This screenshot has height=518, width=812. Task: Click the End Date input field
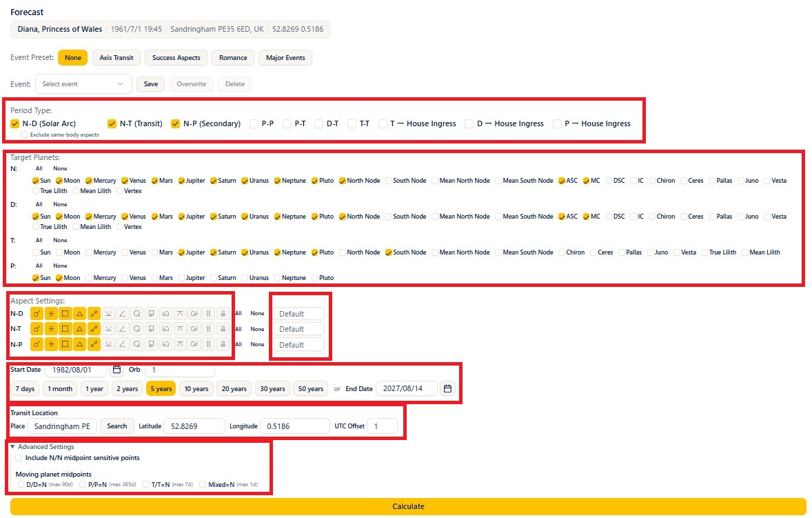(x=407, y=388)
